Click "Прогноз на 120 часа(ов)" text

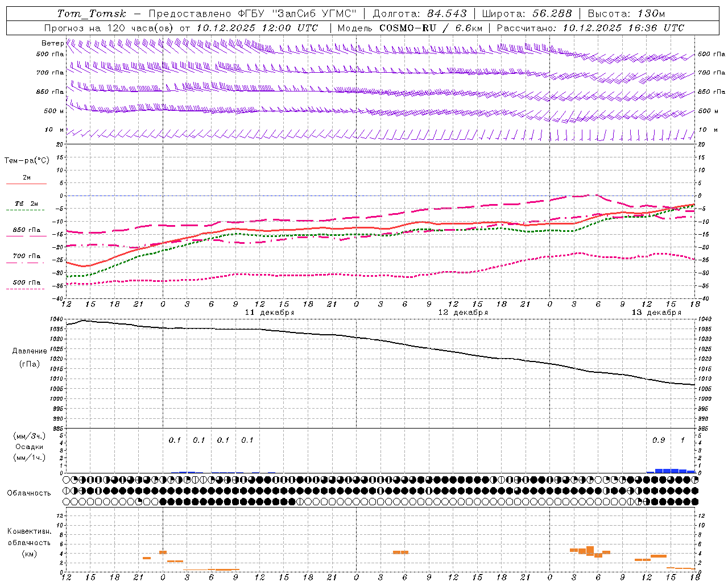pyautogui.click(x=110, y=28)
